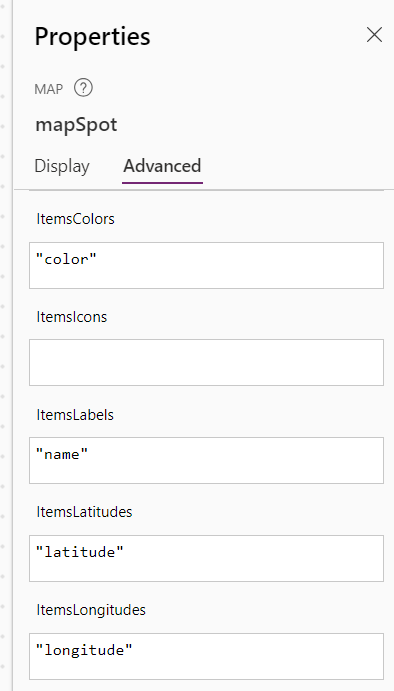Select the Advanced tab
This screenshot has width=394, height=691.
[x=162, y=166]
